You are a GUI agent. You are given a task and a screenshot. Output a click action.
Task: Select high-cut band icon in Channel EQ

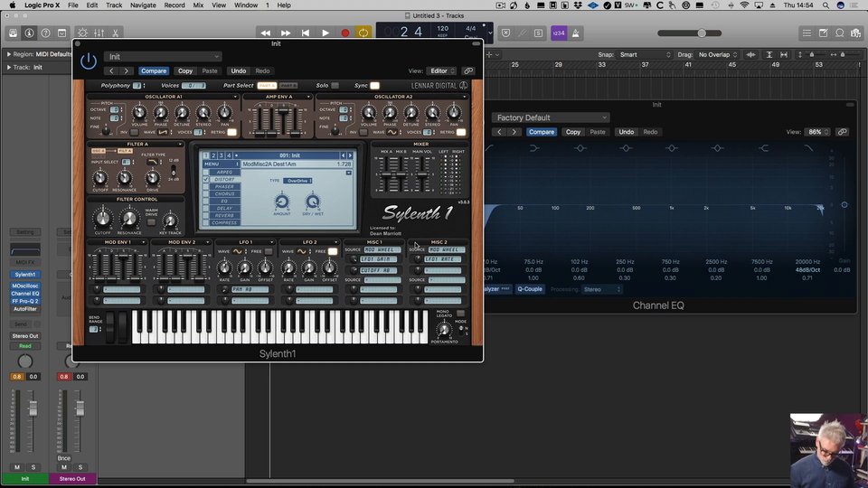808,147
